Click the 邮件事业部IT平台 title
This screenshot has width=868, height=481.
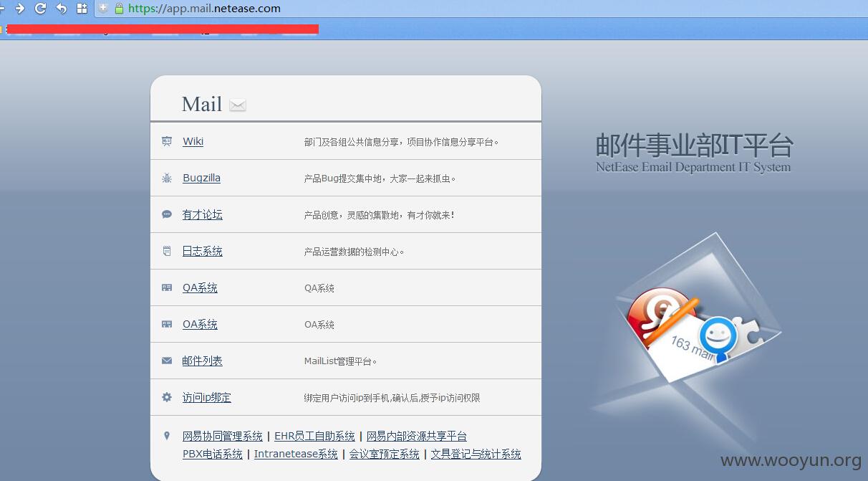coord(694,146)
